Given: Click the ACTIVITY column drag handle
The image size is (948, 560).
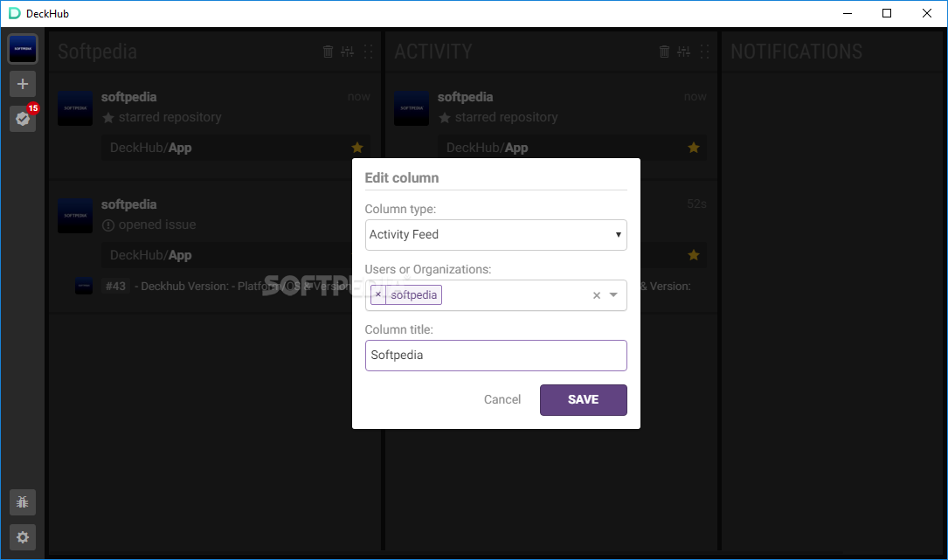Looking at the screenshot, I should (x=704, y=52).
